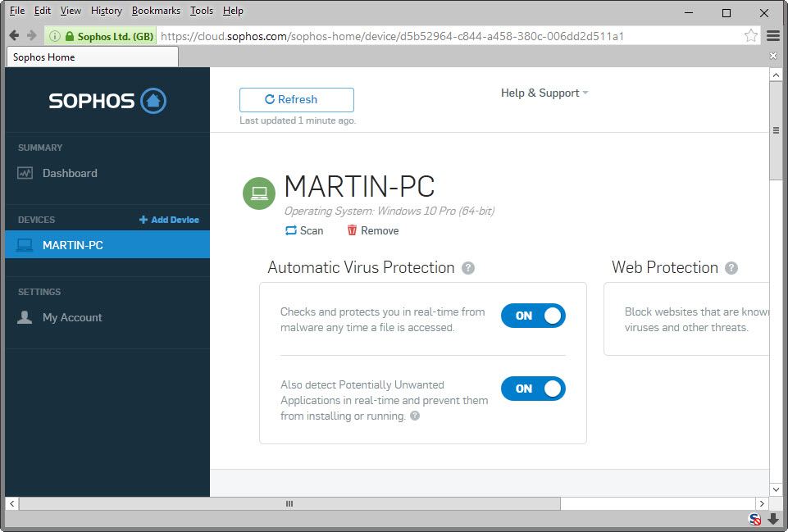The width and height of the screenshot is (788, 532).
Task: Click the vertical scrollbar thumb
Action: (776, 130)
